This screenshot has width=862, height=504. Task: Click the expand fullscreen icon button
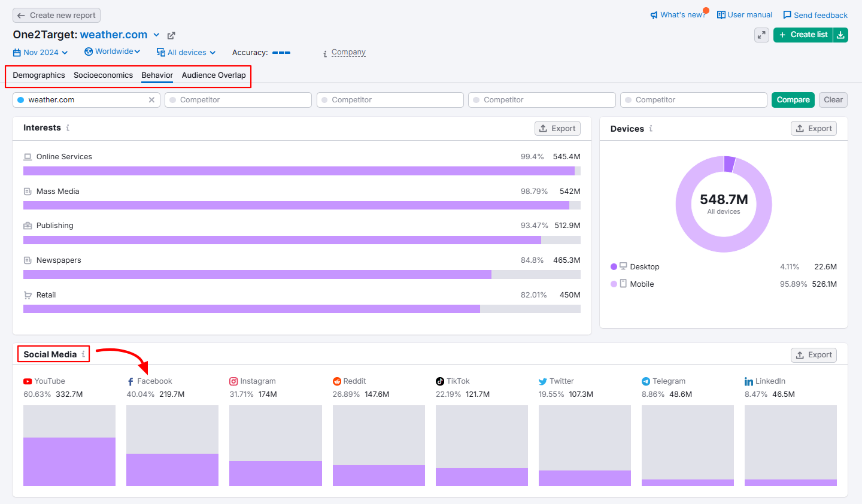761,35
